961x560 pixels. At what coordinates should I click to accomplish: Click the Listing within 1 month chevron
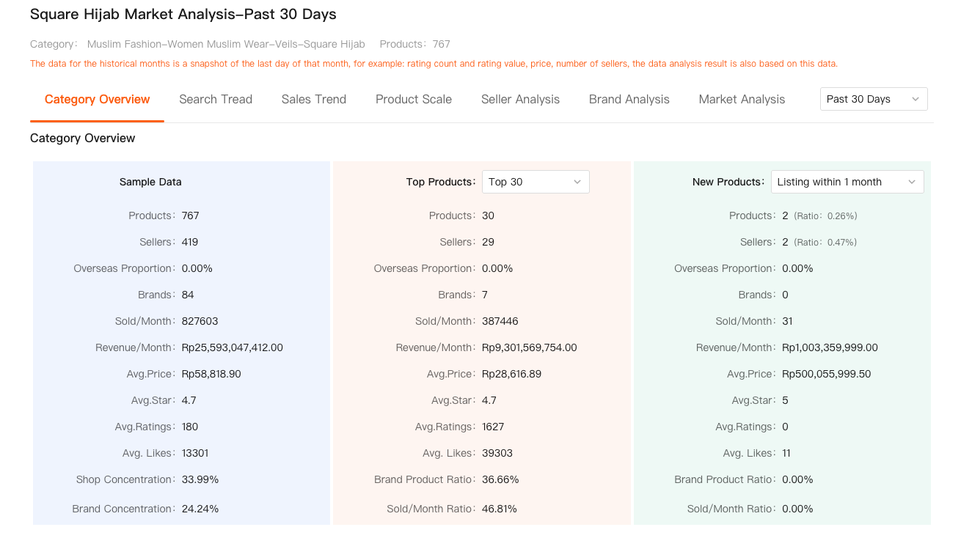click(911, 182)
